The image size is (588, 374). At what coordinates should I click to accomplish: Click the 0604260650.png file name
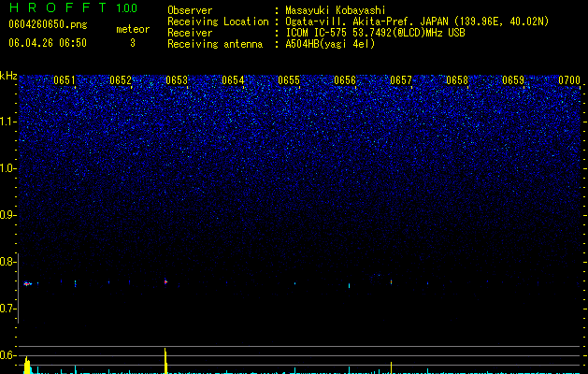(x=48, y=25)
